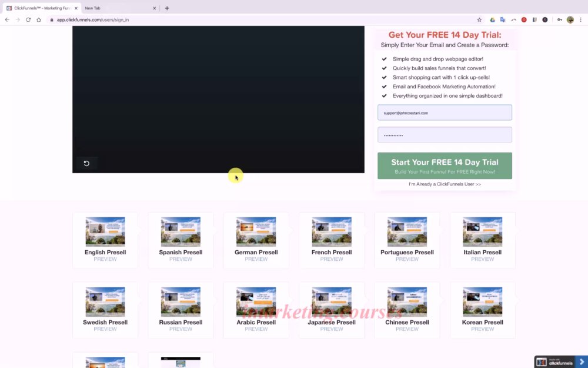
Task: Open the Google Translate extension
Action: 503,19
